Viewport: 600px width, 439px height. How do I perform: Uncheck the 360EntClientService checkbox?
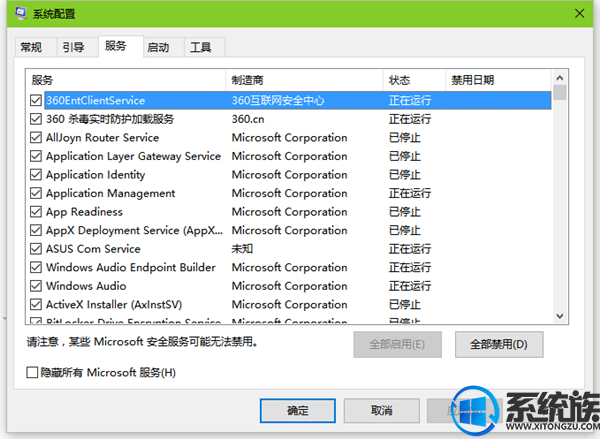tap(36, 101)
